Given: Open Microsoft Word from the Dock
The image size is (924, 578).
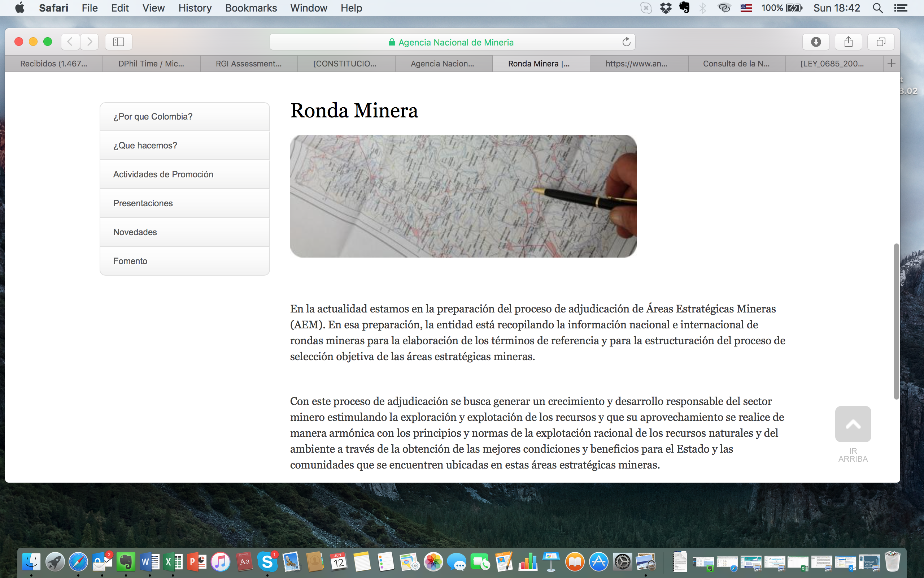Looking at the screenshot, I should (150, 562).
